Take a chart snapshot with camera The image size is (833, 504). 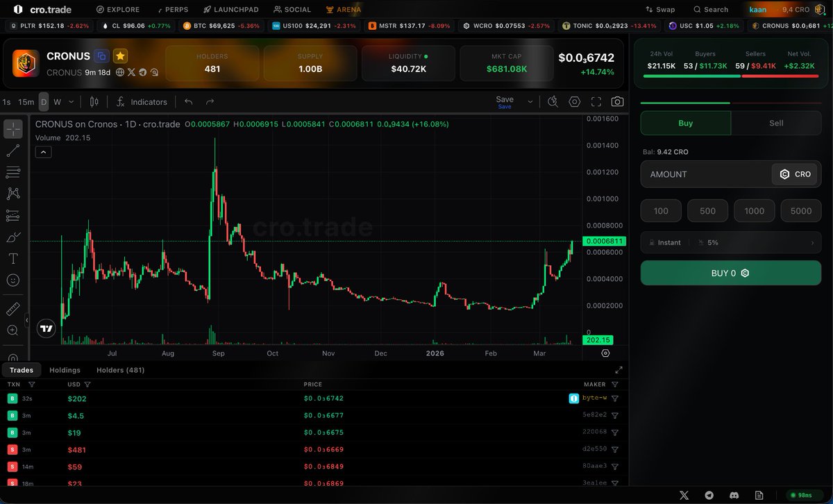pyautogui.click(x=617, y=101)
